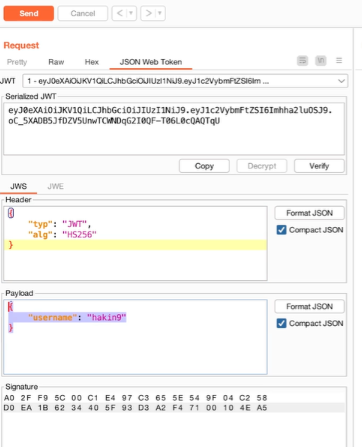Screen dimensions: 362x447
Task: Click inside the Serialized JWT text area
Action: (174, 129)
